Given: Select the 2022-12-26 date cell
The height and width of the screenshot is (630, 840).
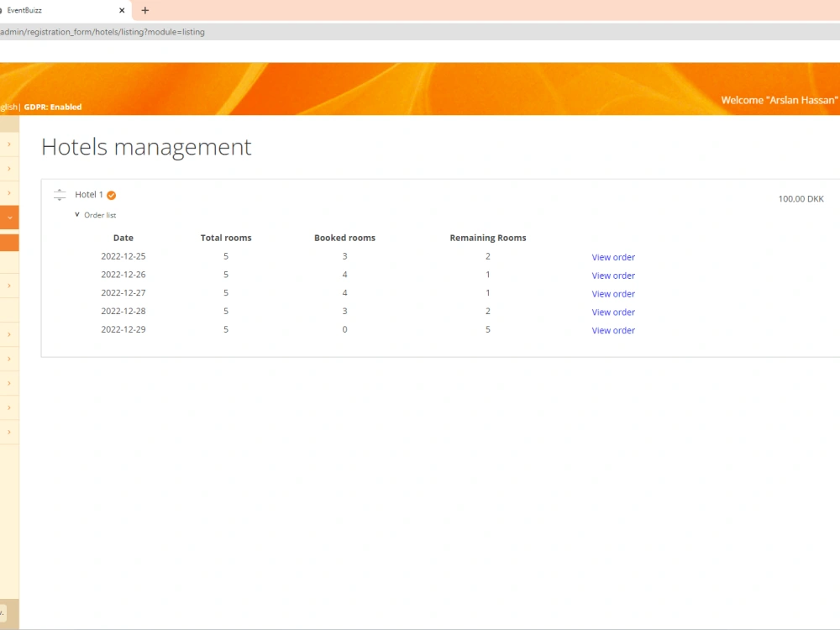Looking at the screenshot, I should (123, 275).
